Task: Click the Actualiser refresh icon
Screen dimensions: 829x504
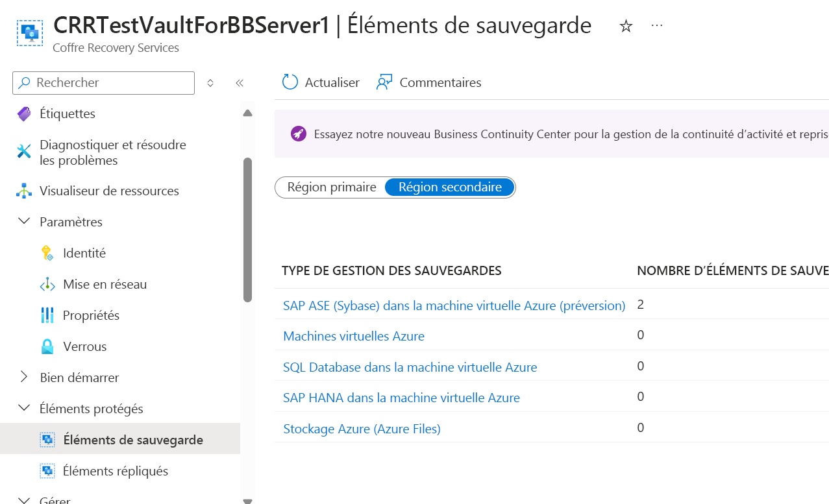Action: (x=290, y=82)
